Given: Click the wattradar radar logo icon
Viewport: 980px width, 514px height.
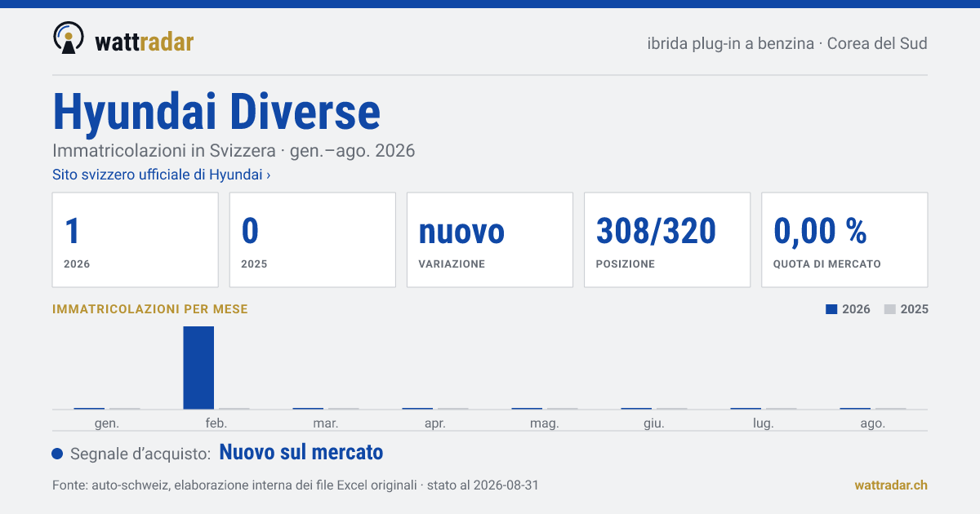Looking at the screenshot, I should coord(69,38).
